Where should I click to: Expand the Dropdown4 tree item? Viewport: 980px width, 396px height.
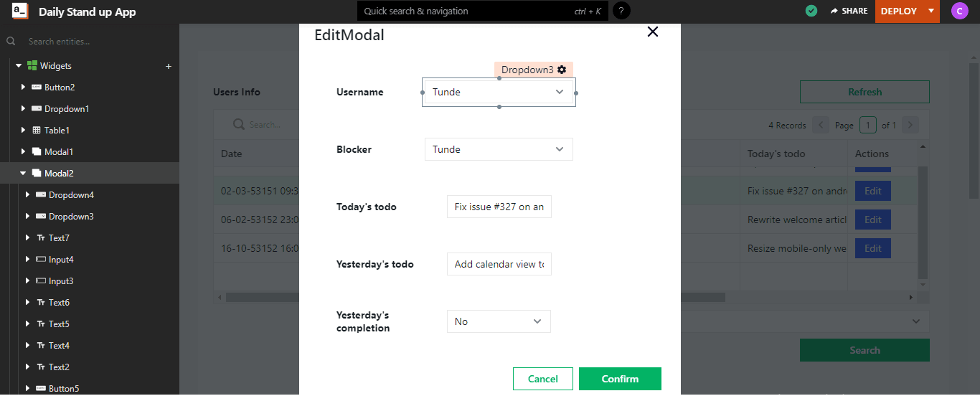pyautogui.click(x=27, y=195)
